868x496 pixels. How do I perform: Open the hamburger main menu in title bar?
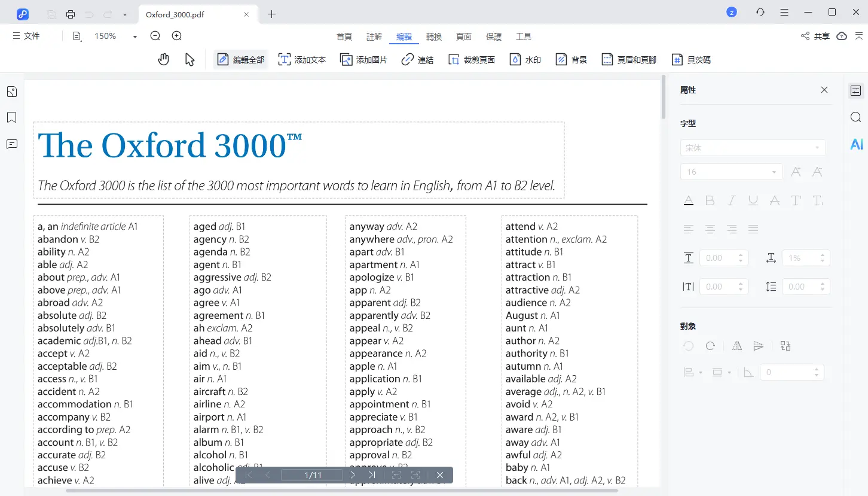784,12
